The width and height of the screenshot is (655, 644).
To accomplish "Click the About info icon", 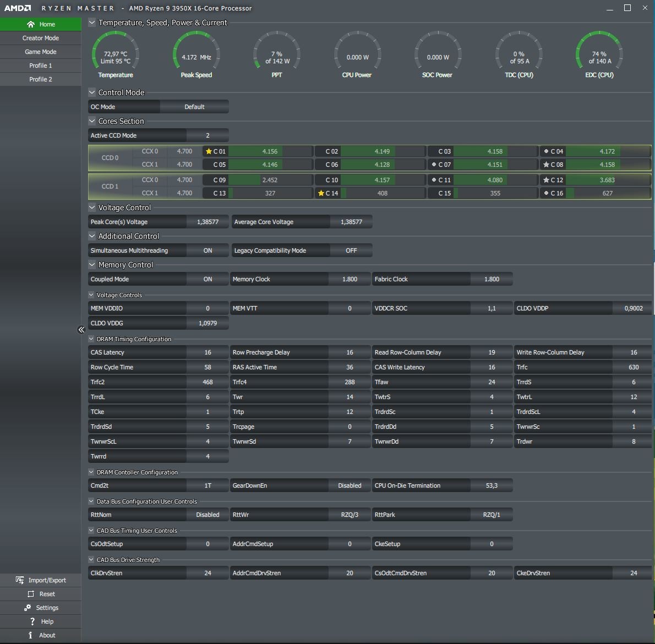I will (x=30, y=635).
